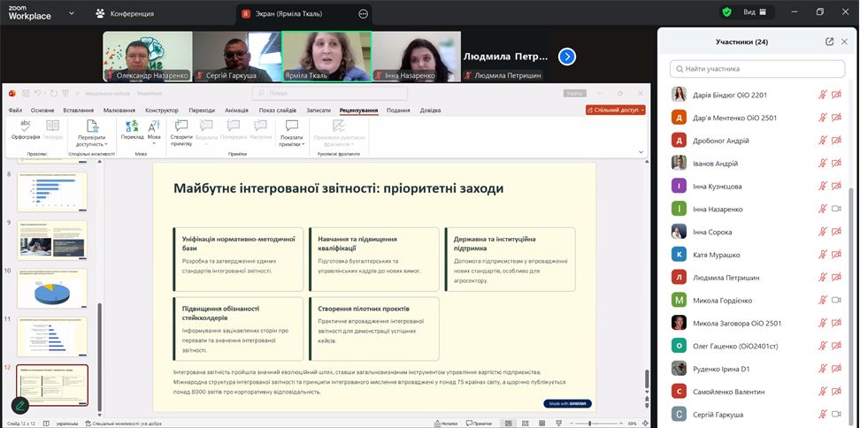The image size is (868, 428).
Task: Toggle microphone for Інна Назаренко
Action: coord(822,209)
